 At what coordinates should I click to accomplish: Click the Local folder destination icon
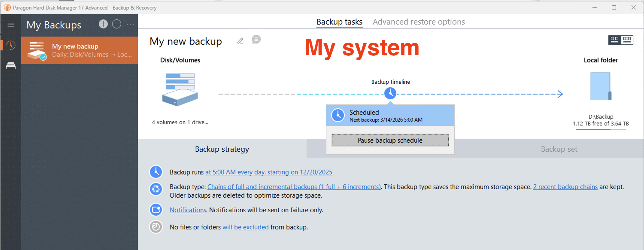click(x=600, y=86)
